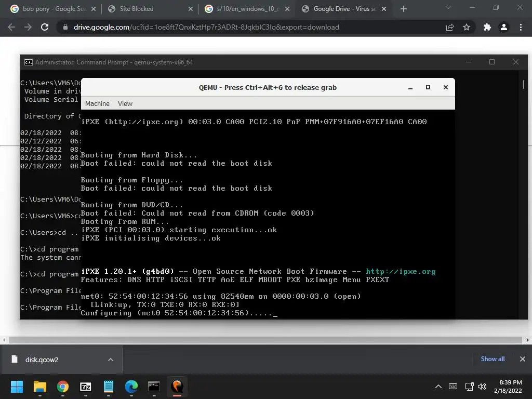Close the Administrator Command Prompt window
532x399 pixels.
516,62
